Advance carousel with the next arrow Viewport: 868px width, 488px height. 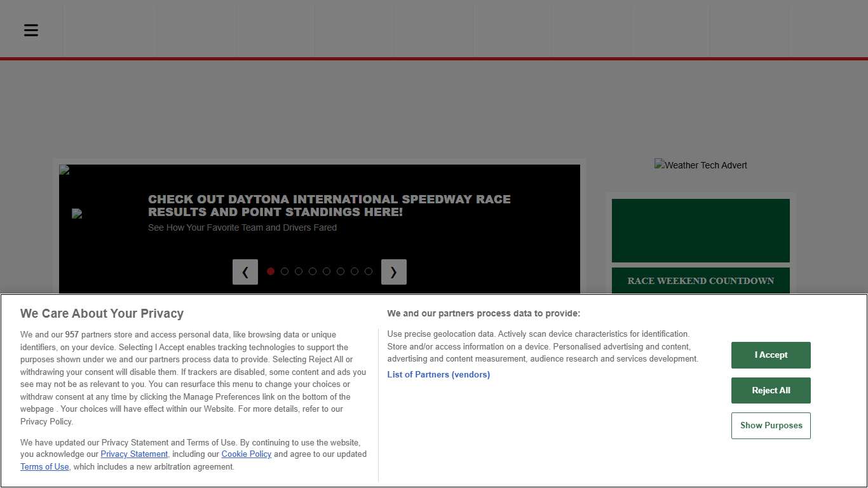coord(393,272)
